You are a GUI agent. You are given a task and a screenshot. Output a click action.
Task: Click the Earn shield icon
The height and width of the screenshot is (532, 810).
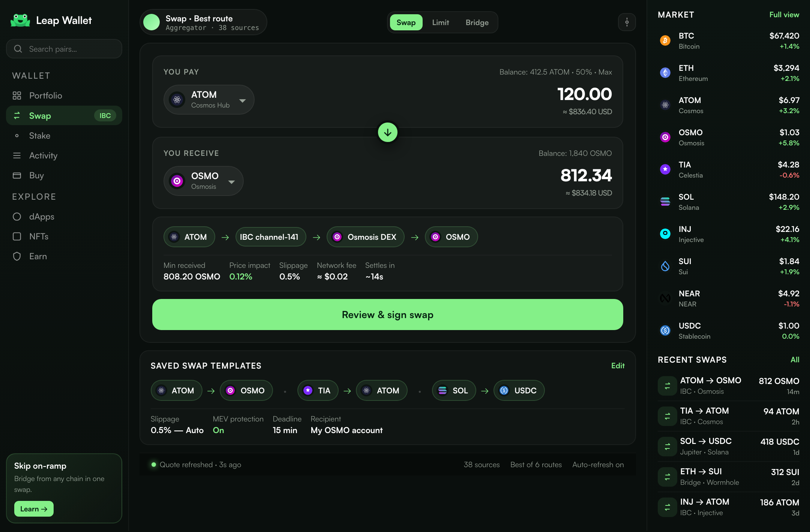click(x=17, y=256)
